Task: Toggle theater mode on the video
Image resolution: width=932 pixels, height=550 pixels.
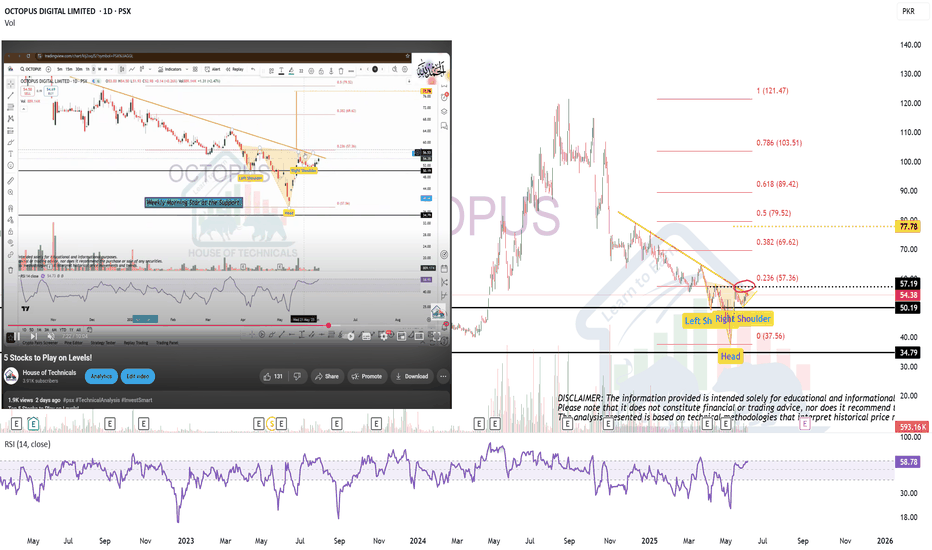Action: [x=419, y=336]
